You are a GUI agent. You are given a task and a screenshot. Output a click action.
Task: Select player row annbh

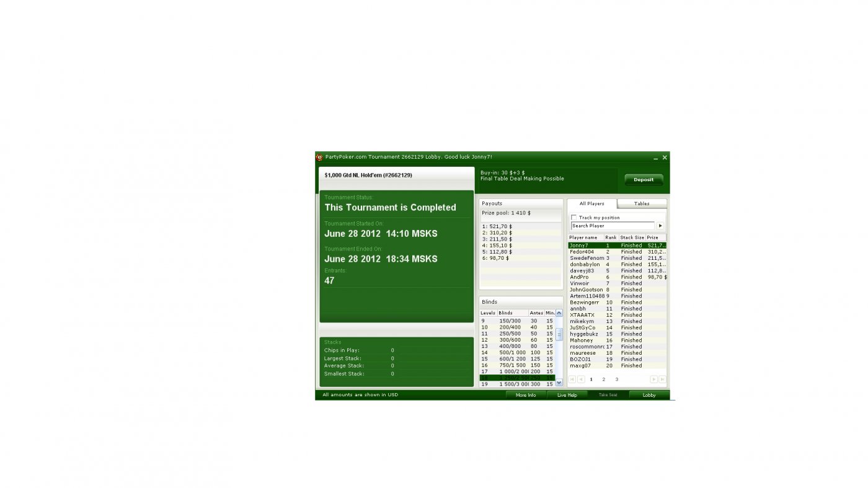click(618, 309)
